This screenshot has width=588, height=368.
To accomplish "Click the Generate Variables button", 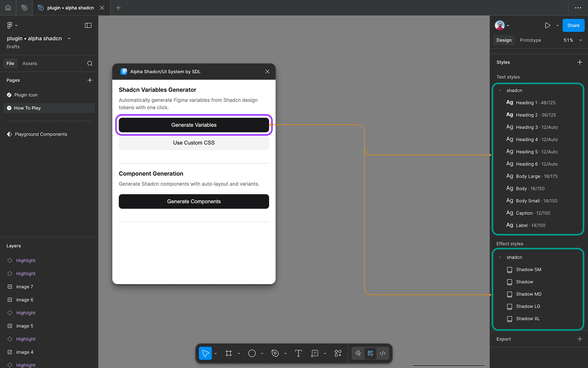I will [194, 125].
